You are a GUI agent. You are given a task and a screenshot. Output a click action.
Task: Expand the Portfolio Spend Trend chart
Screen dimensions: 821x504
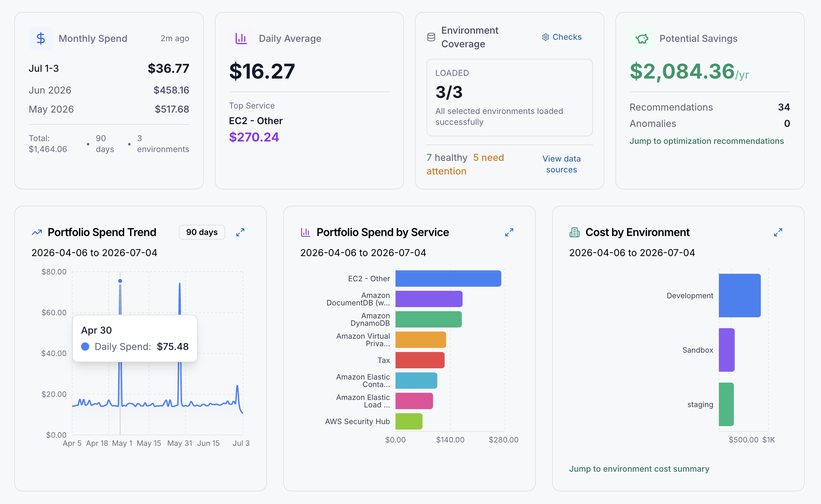(240, 232)
